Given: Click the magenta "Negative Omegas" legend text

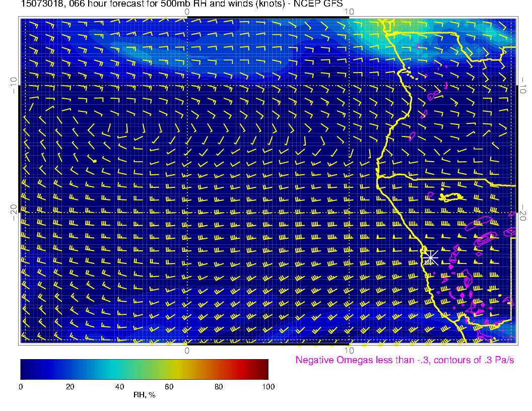Looking at the screenshot, I should click(405, 360).
